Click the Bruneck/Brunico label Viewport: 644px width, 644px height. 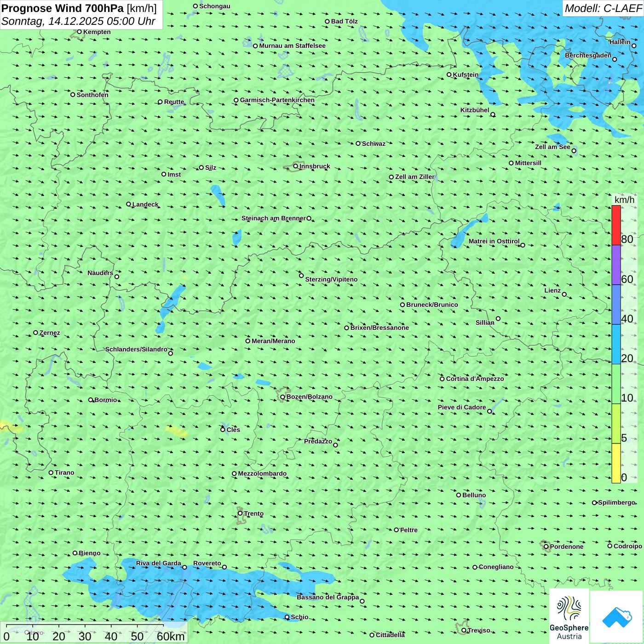click(x=432, y=305)
